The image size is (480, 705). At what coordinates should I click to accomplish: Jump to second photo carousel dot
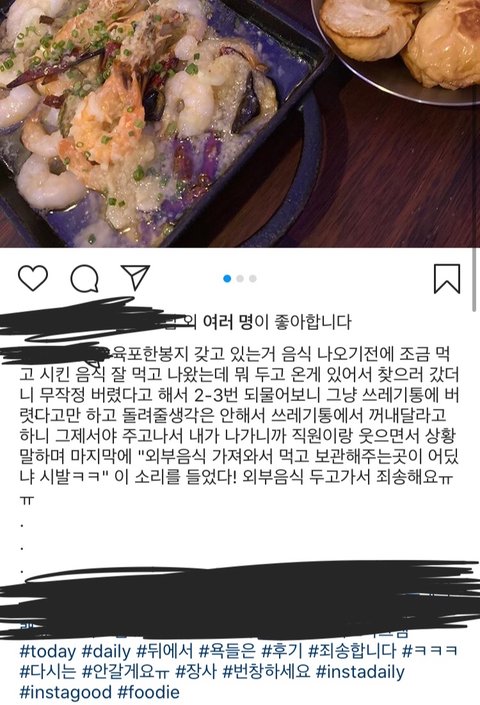pyautogui.click(x=240, y=279)
